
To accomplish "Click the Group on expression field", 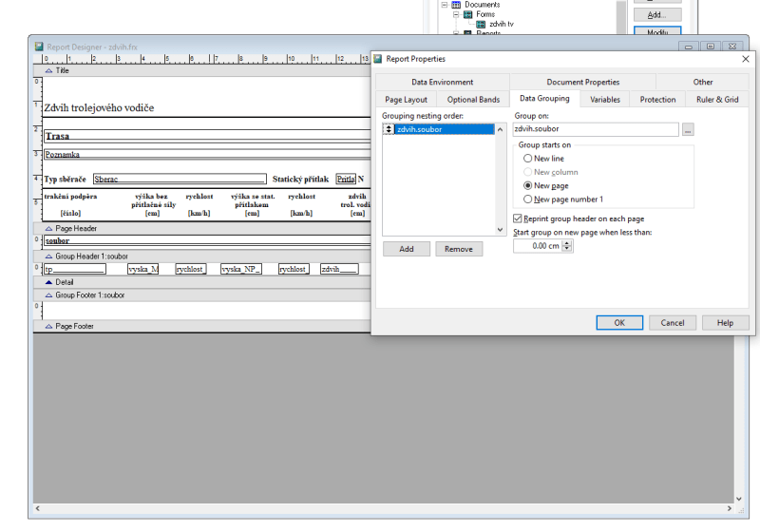I will 596,129.
